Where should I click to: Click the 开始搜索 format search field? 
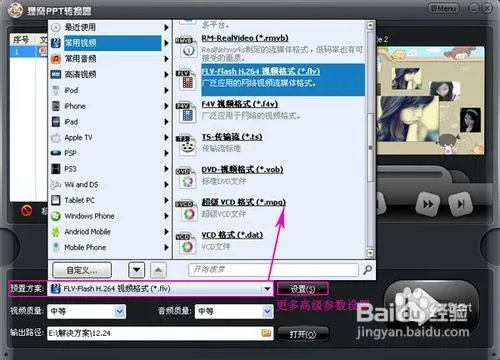[273, 270]
